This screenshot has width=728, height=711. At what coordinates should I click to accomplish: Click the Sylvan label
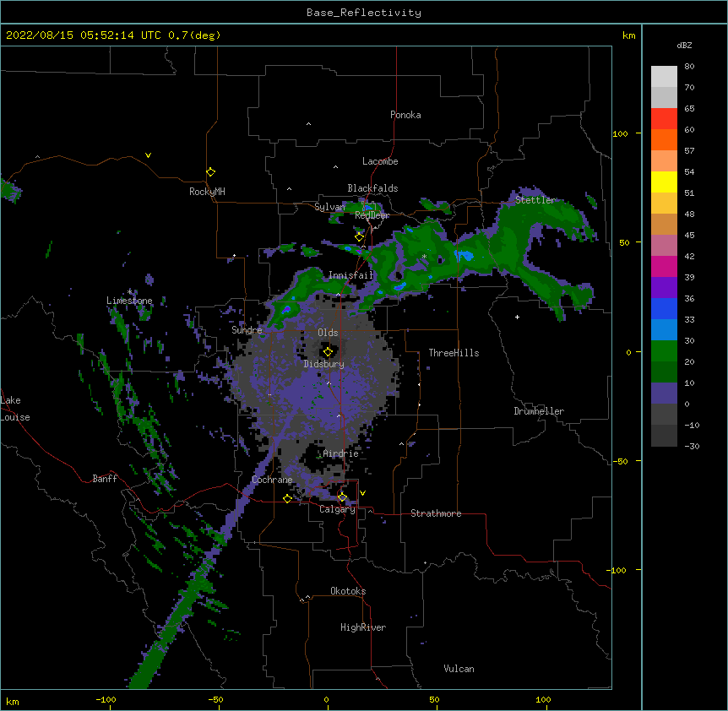[x=329, y=207]
